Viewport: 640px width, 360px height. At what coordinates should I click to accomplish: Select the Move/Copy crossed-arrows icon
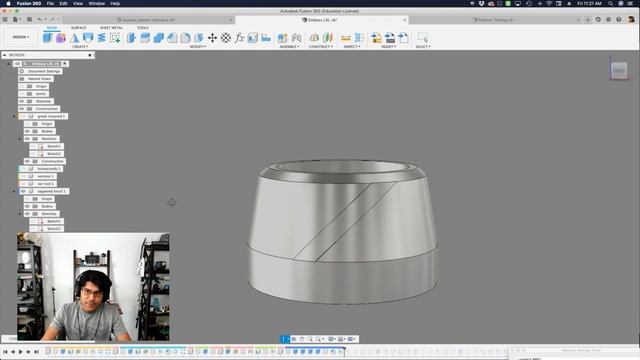[212, 38]
